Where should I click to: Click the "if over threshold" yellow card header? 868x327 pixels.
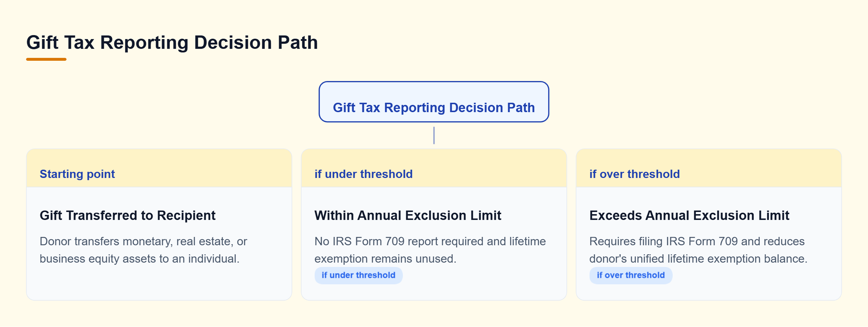(x=709, y=168)
